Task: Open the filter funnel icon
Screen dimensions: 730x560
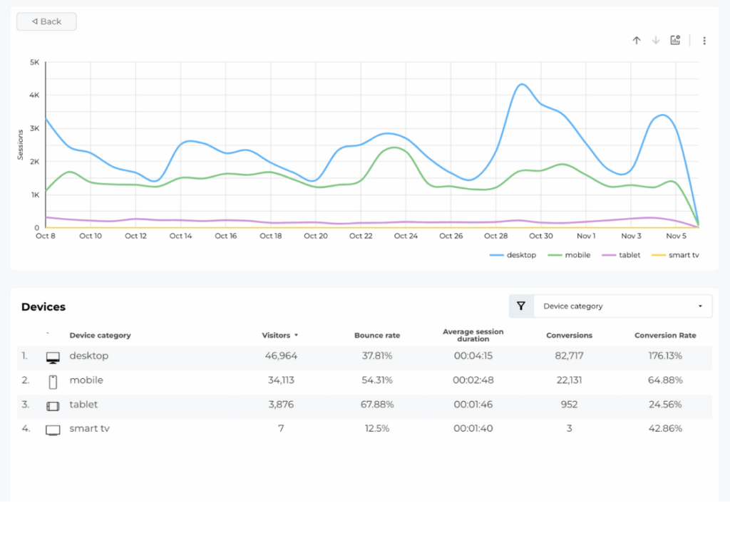Action: click(521, 306)
